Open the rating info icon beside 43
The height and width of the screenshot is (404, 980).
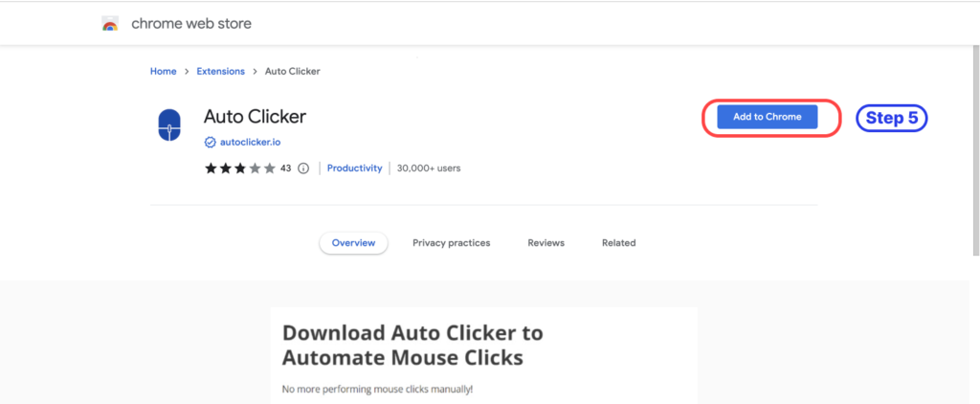(303, 168)
